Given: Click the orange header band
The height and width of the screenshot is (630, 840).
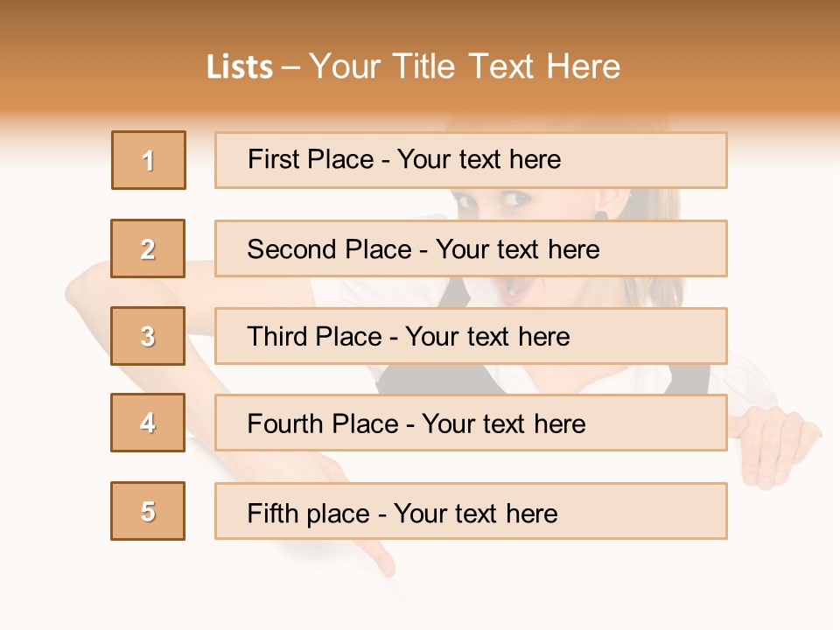Looking at the screenshot, I should (420, 59).
